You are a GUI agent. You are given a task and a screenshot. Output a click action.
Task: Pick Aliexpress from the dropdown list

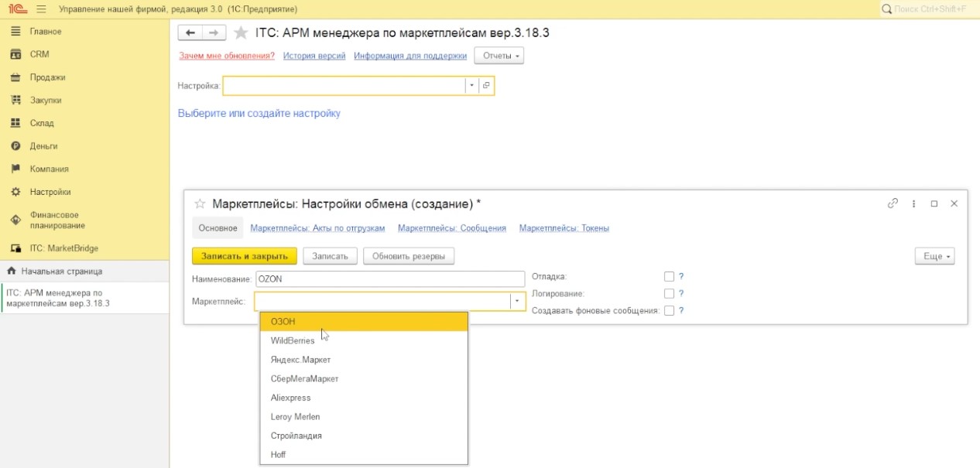364,398
